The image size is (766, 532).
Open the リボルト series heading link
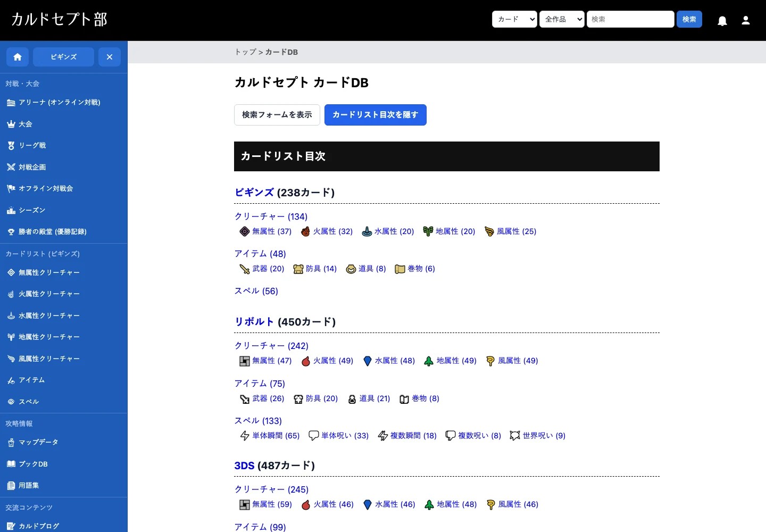[254, 322]
